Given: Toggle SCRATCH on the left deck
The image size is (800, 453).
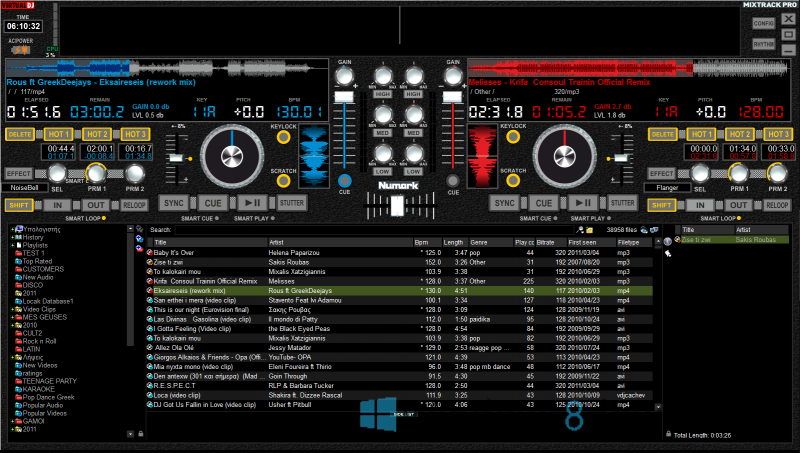Looking at the screenshot, I should coord(283,181).
